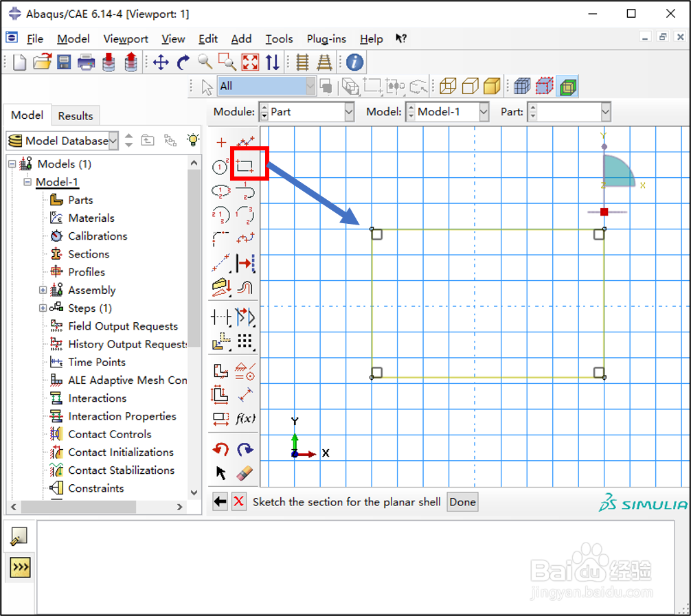The height and width of the screenshot is (616, 691).
Task: Select the Create Circle tool
Action: click(220, 167)
